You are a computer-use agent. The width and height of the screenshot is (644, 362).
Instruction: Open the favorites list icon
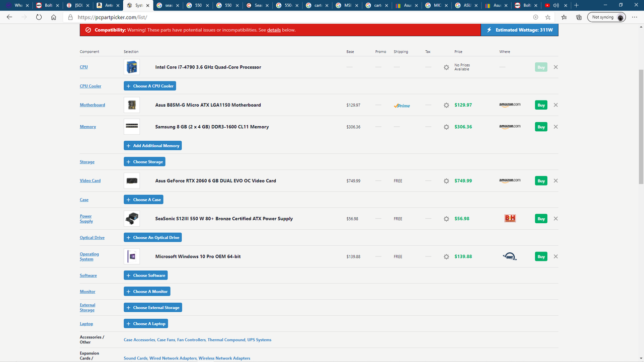564,17
